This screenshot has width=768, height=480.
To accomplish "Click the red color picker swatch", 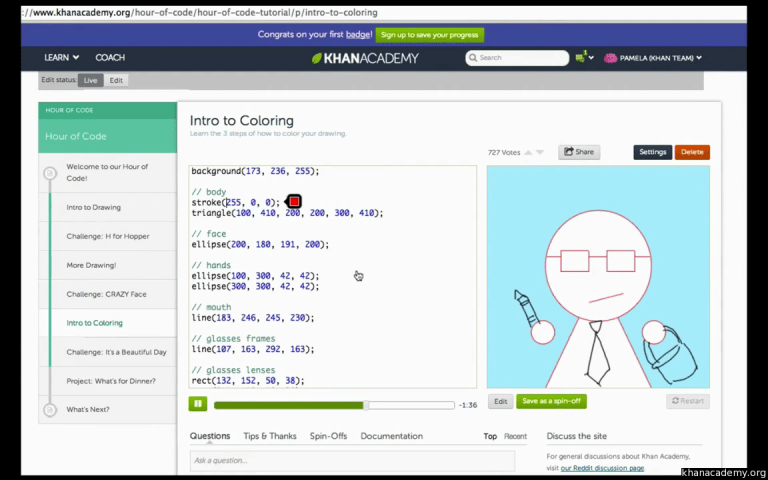I will [294, 201].
